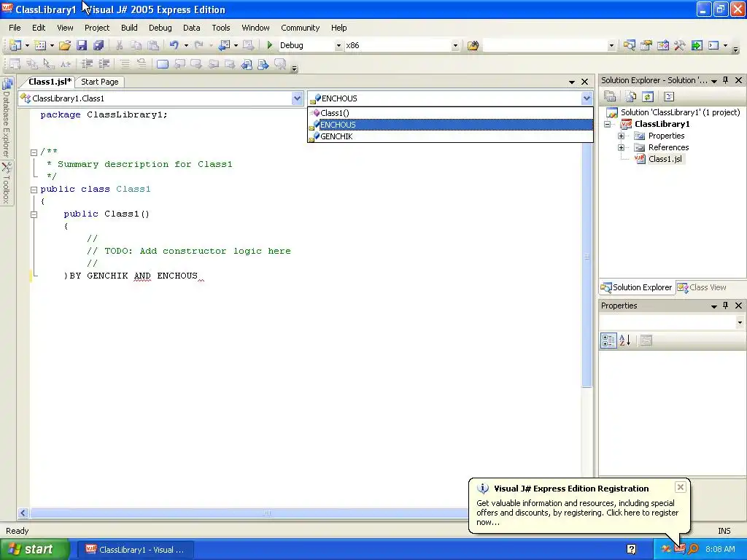747x560 pixels.
Task: Open the Build menu
Action: pyautogui.click(x=129, y=28)
